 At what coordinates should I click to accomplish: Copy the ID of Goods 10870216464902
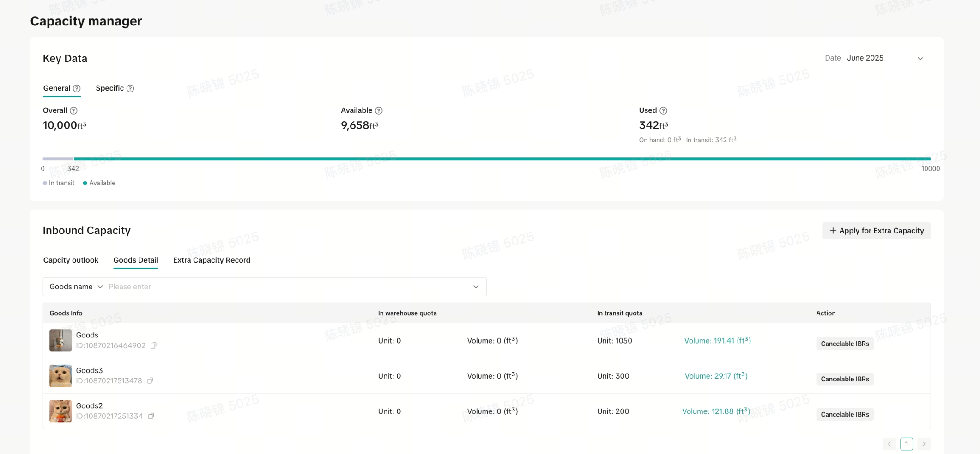154,345
